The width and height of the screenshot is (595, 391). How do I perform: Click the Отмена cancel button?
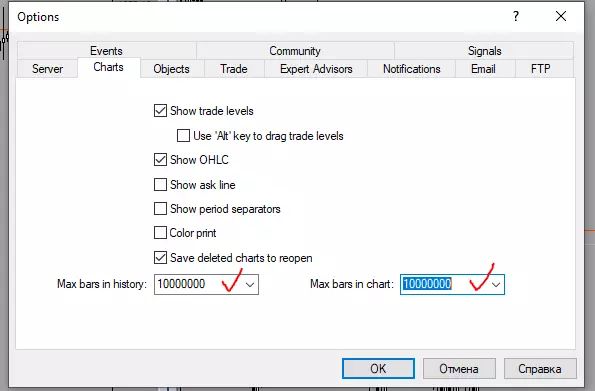click(x=459, y=369)
